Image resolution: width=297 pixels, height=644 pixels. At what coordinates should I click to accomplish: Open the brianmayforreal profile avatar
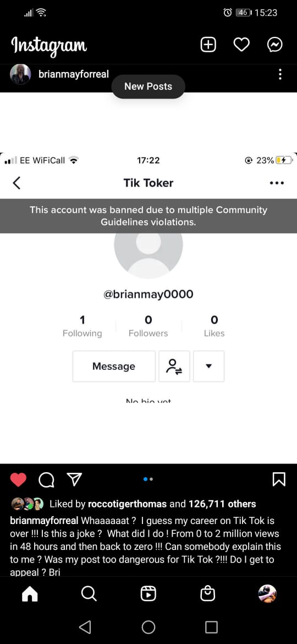pos(20,74)
